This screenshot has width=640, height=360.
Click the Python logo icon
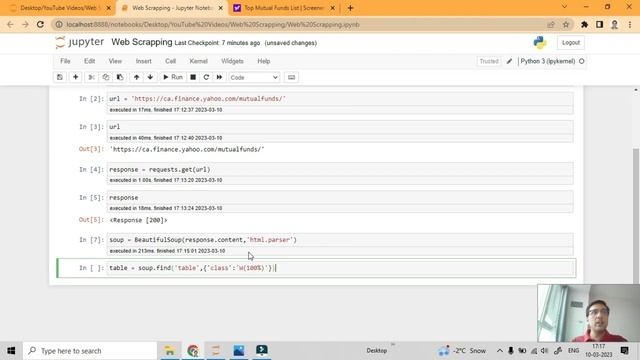[540, 42]
